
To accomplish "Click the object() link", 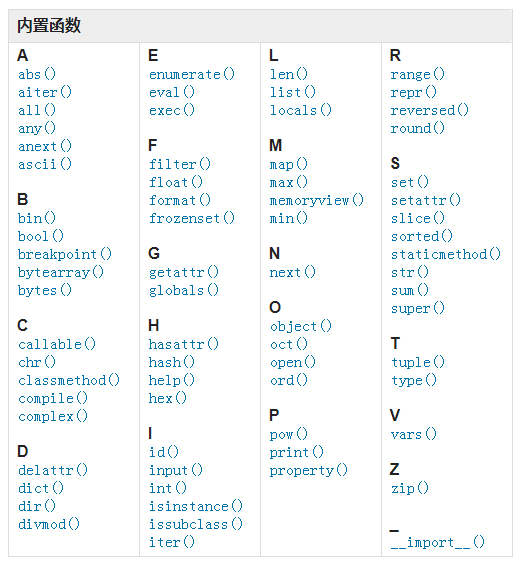I will 301,326.
